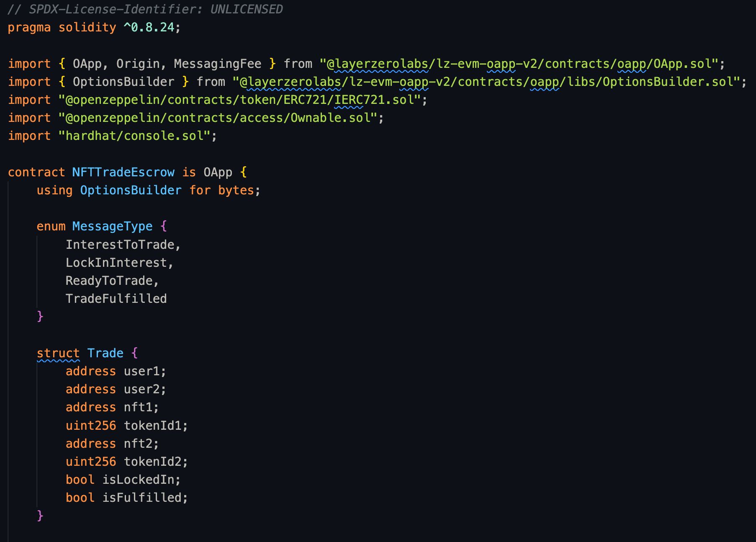Click the field 'bool isLockedIn;'
Image resolution: width=756 pixels, height=542 pixels.
pyautogui.click(x=123, y=480)
